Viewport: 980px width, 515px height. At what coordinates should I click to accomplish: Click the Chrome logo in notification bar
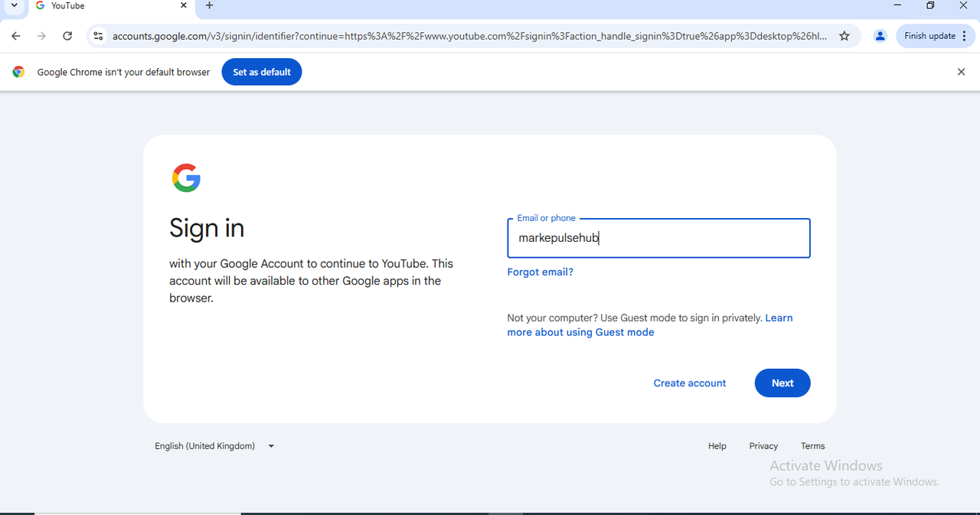point(19,72)
